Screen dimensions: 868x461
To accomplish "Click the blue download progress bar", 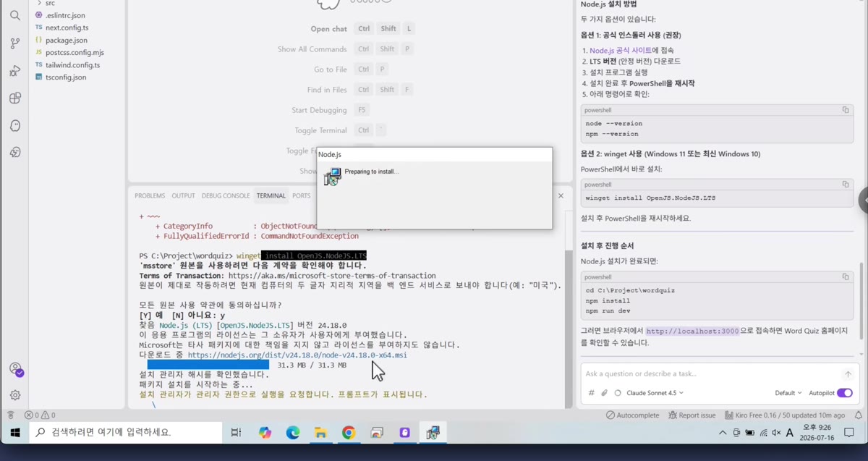I will point(208,365).
